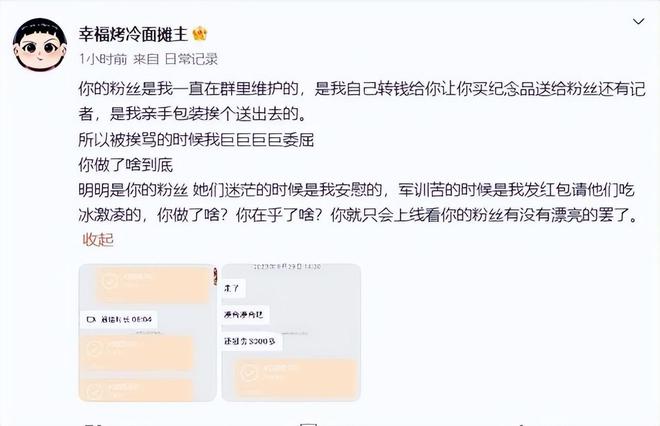Image resolution: width=660 pixels, height=426 pixels.
Task: Click the 1小时前 post timestamp
Action: (103, 59)
